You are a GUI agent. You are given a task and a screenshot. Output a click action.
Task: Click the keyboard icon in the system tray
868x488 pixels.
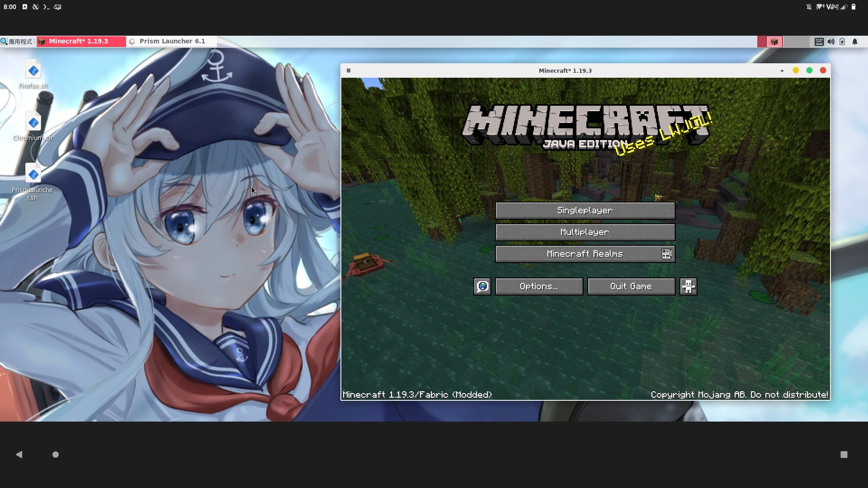pos(819,42)
